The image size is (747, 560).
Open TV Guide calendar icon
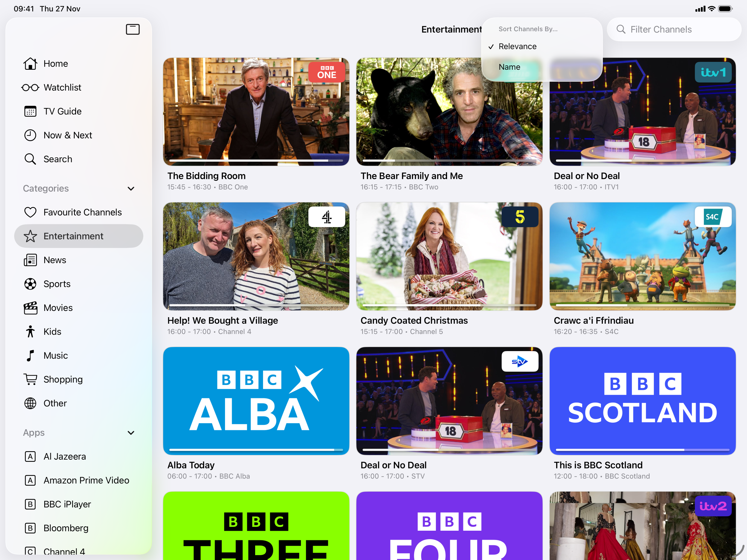(30, 112)
